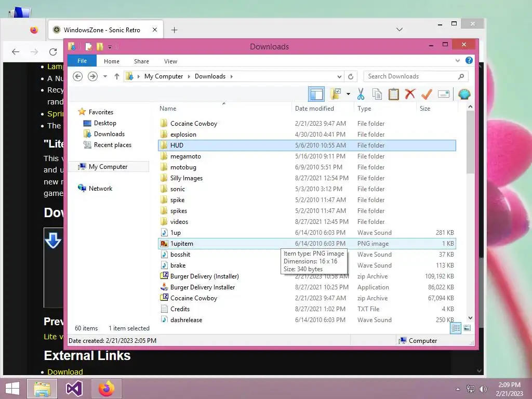Switch to Details view button
Image resolution: width=532 pixels, height=399 pixels.
(456, 328)
